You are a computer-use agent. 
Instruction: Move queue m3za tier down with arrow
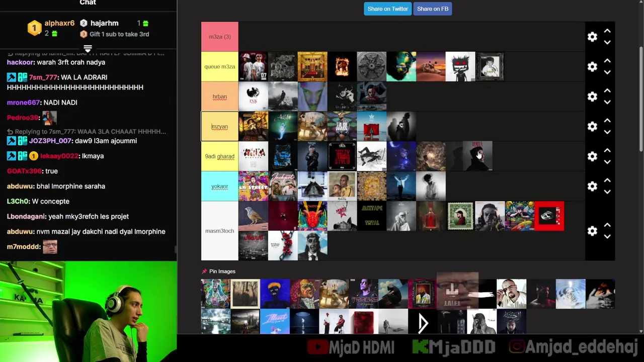point(607,72)
